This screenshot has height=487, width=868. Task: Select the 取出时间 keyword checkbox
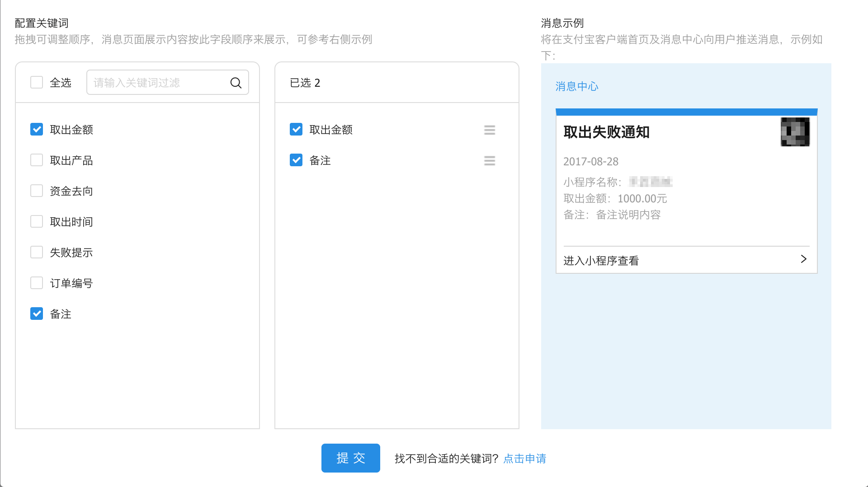(x=37, y=222)
